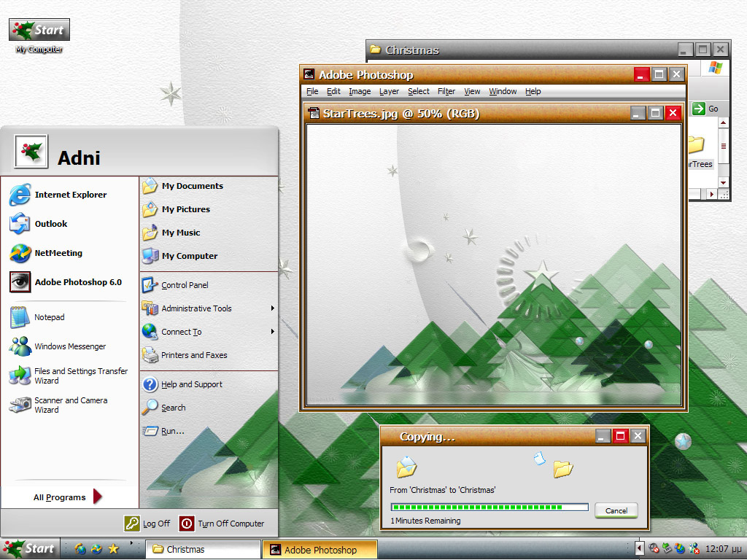This screenshot has width=747, height=560.
Task: Click the Safely Remove Hardware tray icon
Action: point(667,548)
